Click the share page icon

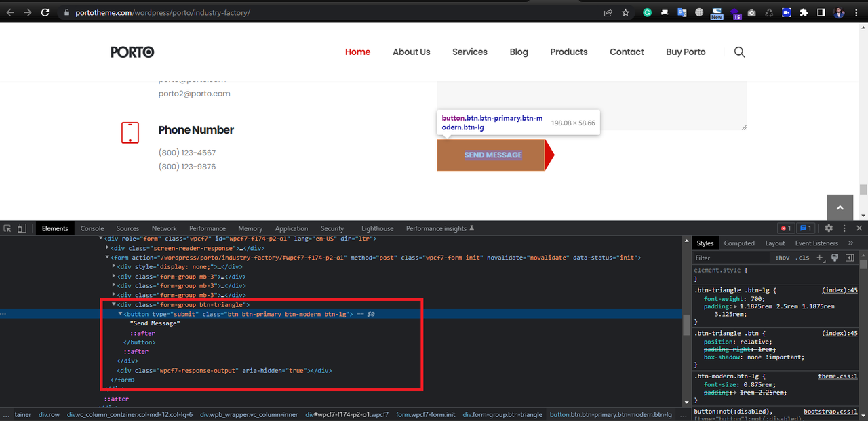tap(608, 12)
